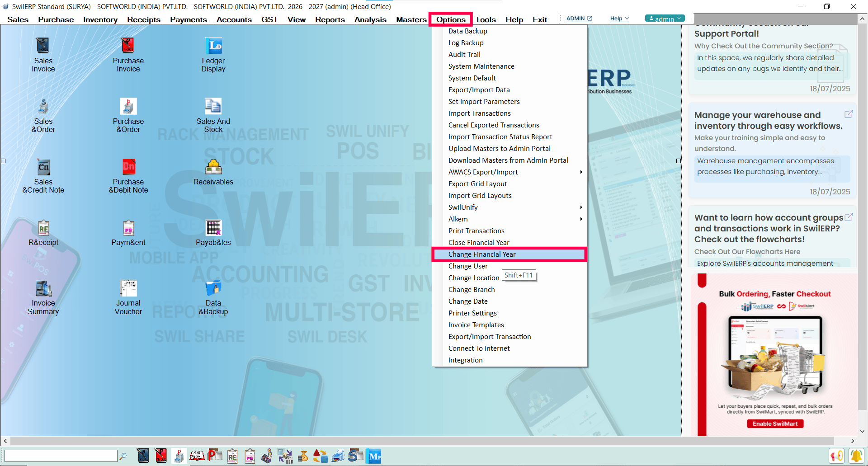868x466 pixels.
Task: Select Change Financial Year menu item
Action: click(x=482, y=254)
